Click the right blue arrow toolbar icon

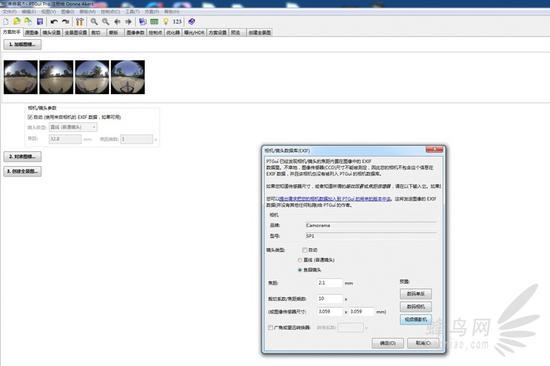tap(128, 22)
